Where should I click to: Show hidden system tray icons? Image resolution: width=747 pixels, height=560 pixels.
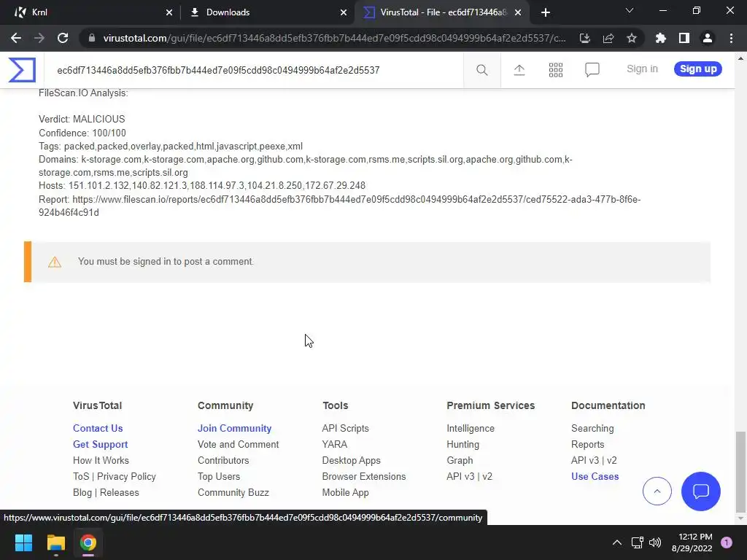[617, 542]
